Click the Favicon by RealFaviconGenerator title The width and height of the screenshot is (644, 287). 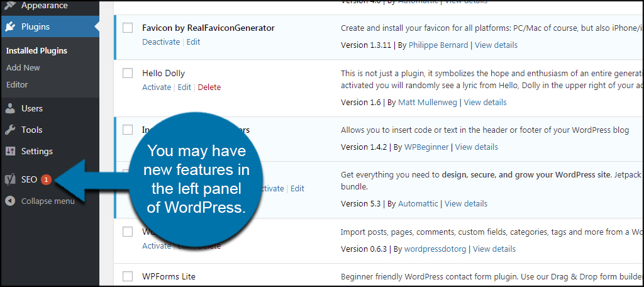pyautogui.click(x=208, y=28)
